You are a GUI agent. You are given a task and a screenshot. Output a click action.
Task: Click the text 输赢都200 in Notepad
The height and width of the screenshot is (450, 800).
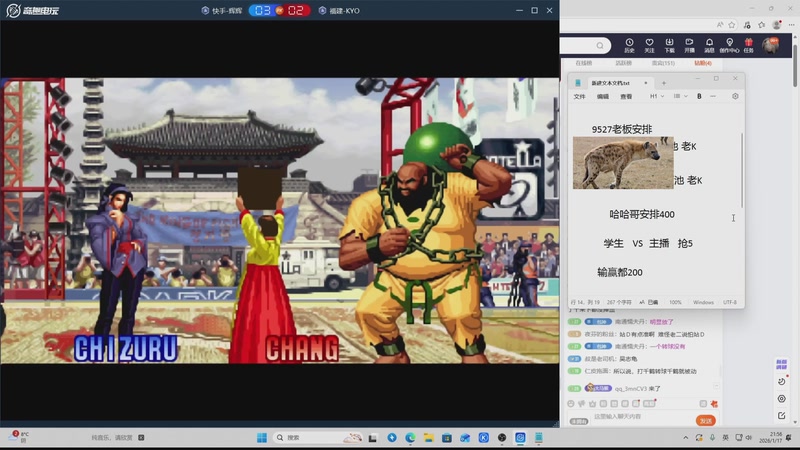point(620,272)
